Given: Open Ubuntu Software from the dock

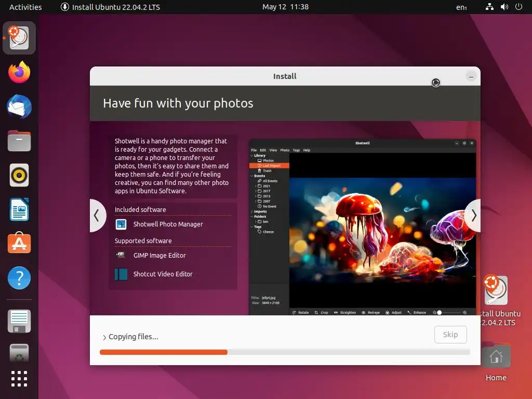Looking at the screenshot, I should pyautogui.click(x=19, y=244).
